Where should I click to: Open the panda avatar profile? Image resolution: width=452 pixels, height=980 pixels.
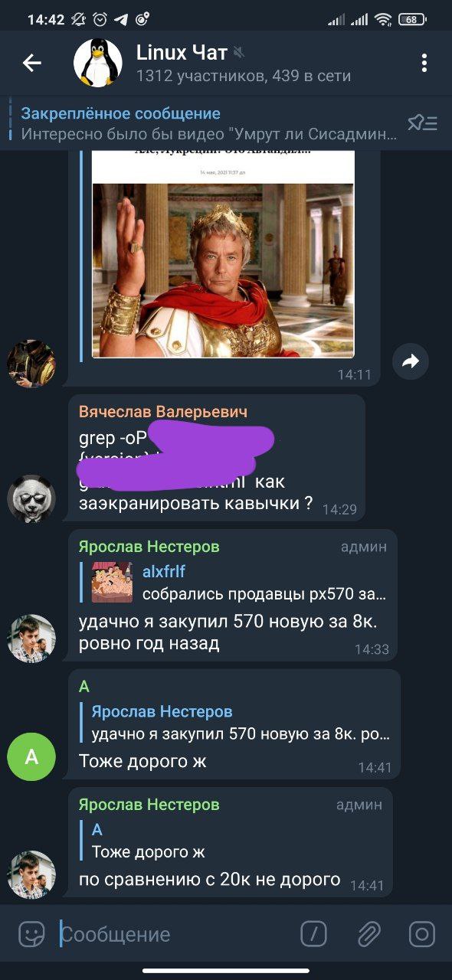pos(31,499)
